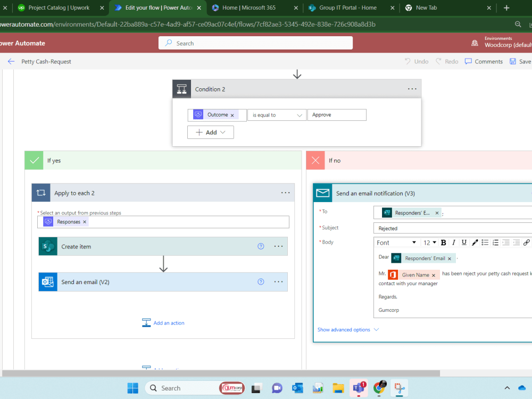The width and height of the screenshot is (532, 399).
Task: Remove the Given Name token
Action: 433,275
